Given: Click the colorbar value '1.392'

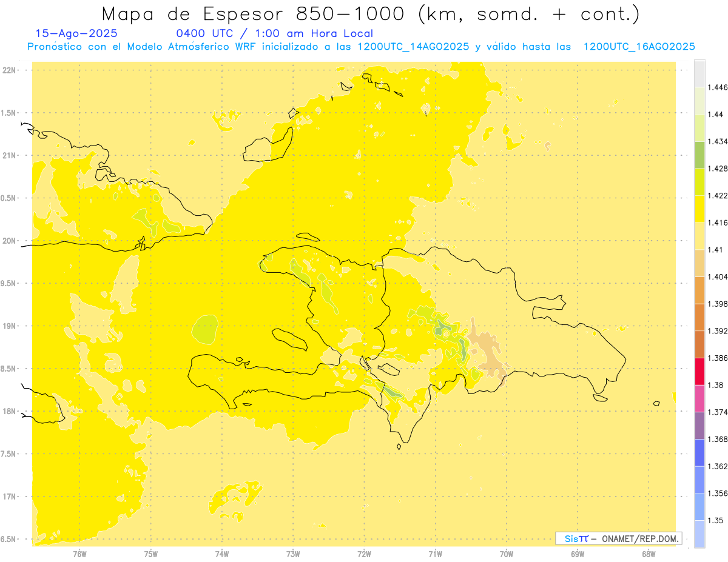Looking at the screenshot, I should [x=719, y=331].
